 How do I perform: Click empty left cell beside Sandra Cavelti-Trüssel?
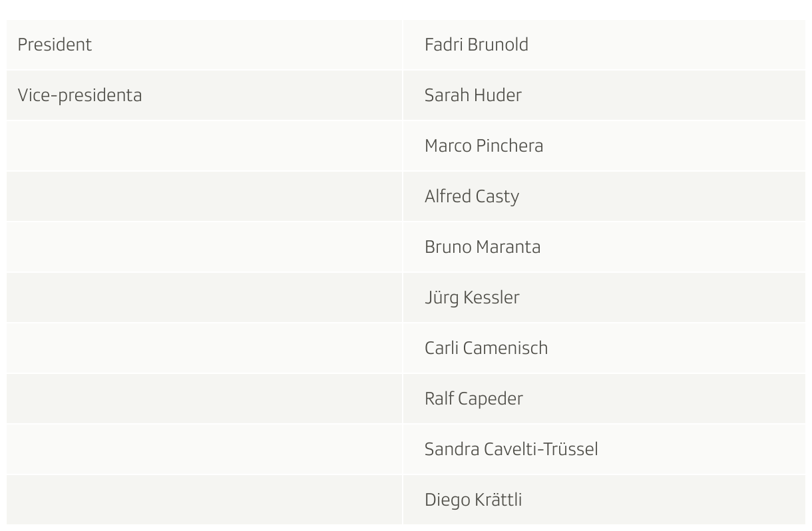point(204,449)
